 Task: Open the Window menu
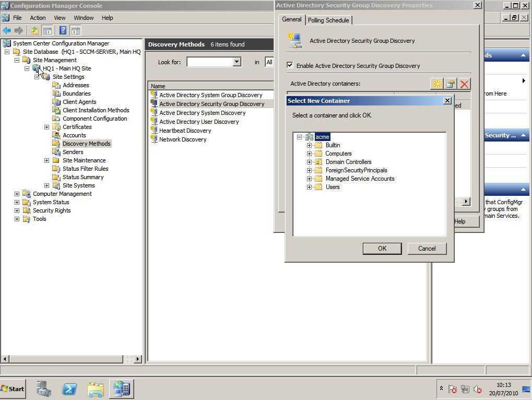coord(84,18)
